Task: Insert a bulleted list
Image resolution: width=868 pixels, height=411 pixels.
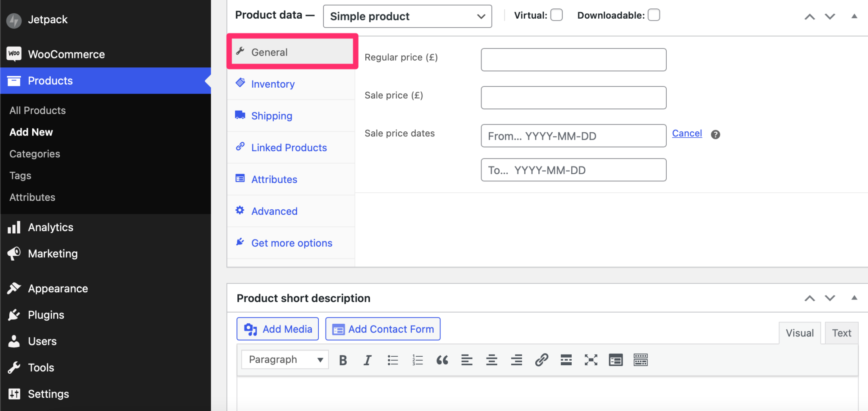Action: point(392,359)
